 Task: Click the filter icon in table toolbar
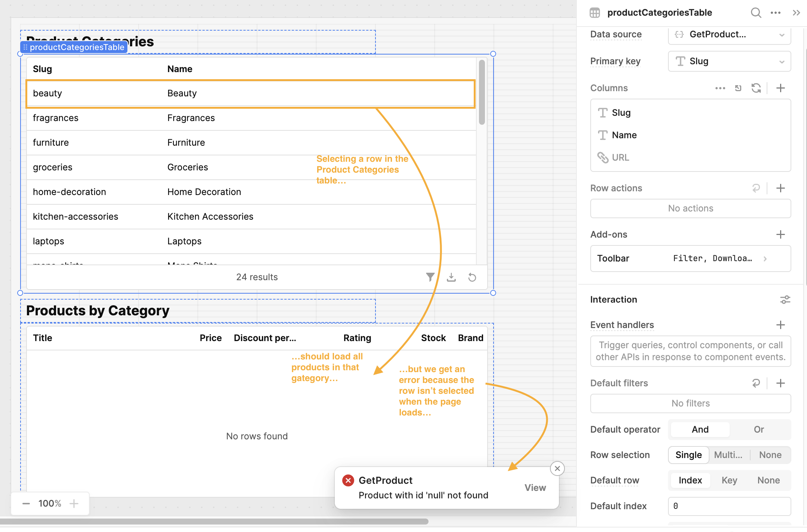click(x=430, y=277)
